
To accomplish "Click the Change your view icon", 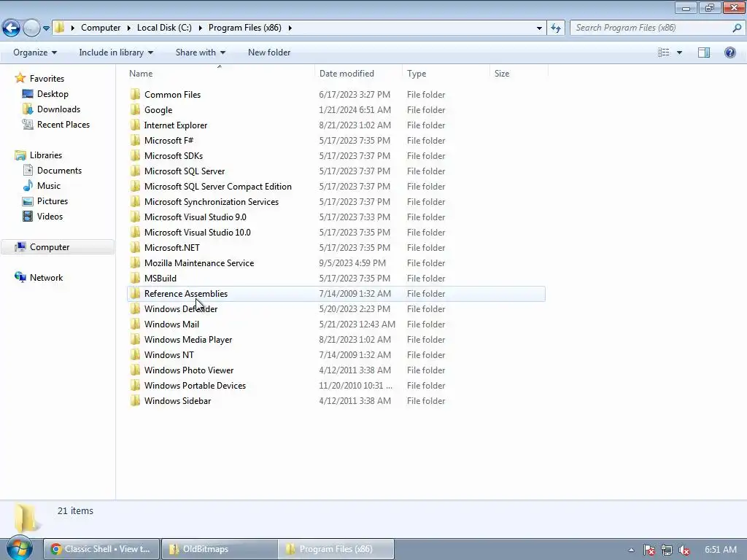I will [x=663, y=52].
